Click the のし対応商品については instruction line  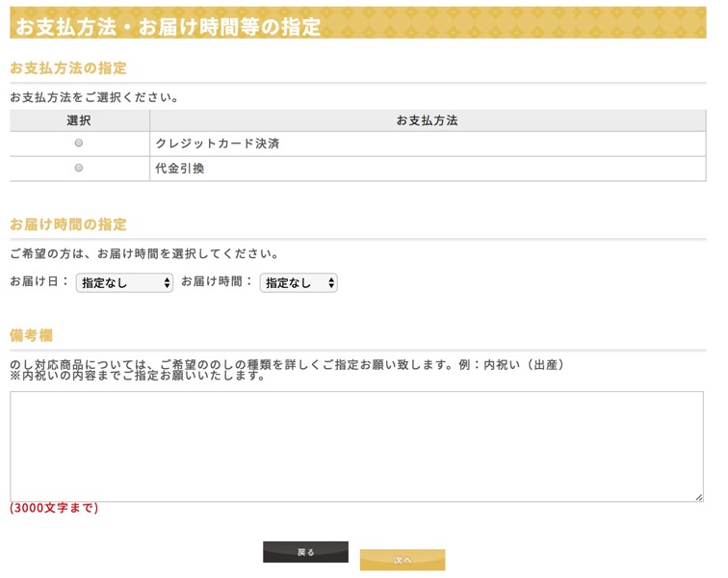(x=287, y=365)
